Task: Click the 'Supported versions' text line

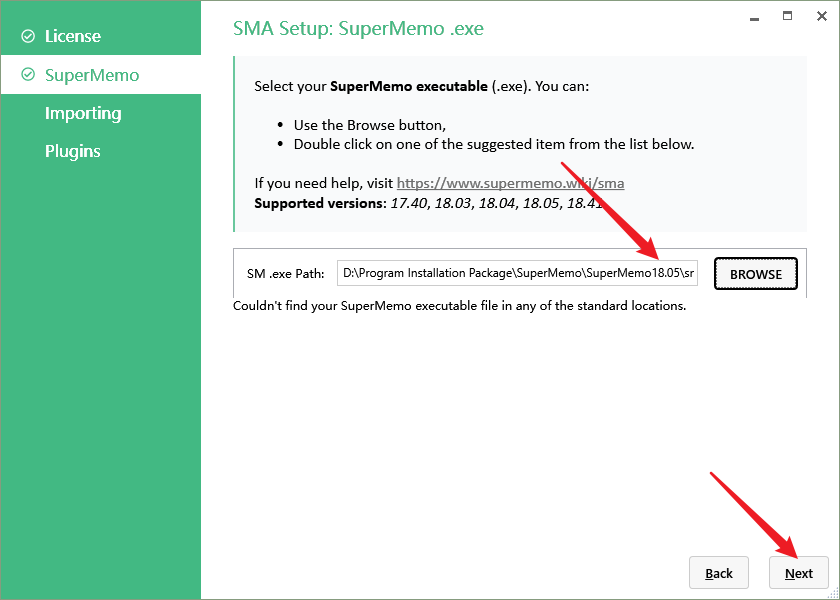Action: [430, 203]
